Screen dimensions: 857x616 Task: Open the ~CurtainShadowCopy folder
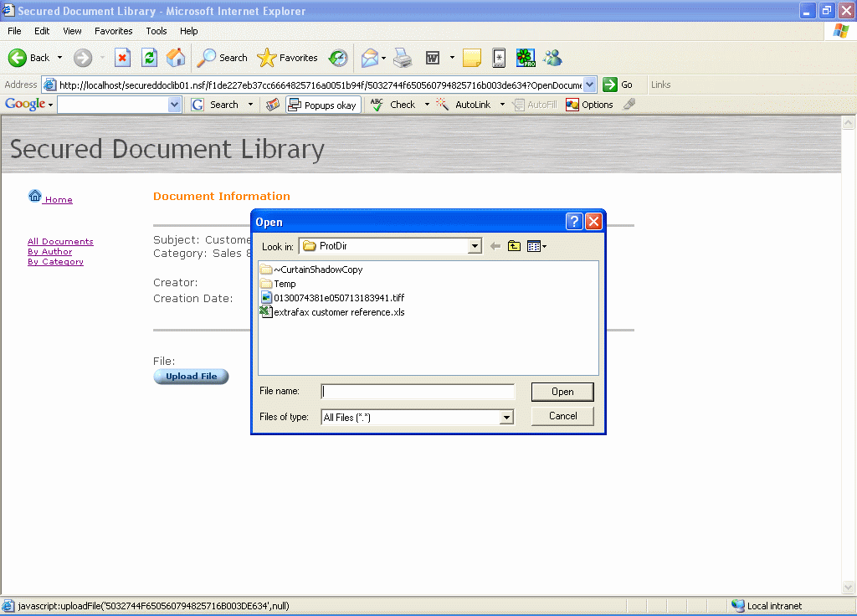click(x=317, y=269)
